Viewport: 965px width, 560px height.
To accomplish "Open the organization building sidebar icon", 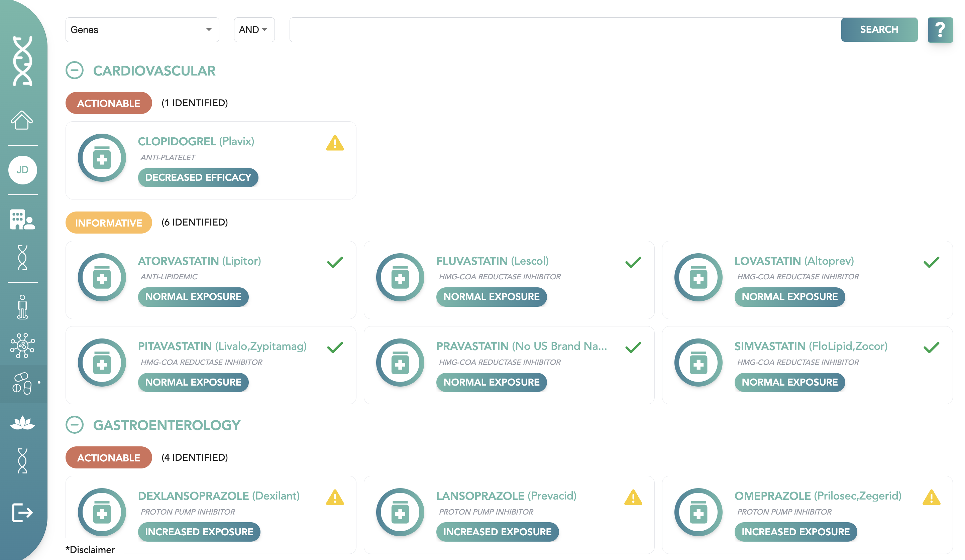I will (22, 220).
